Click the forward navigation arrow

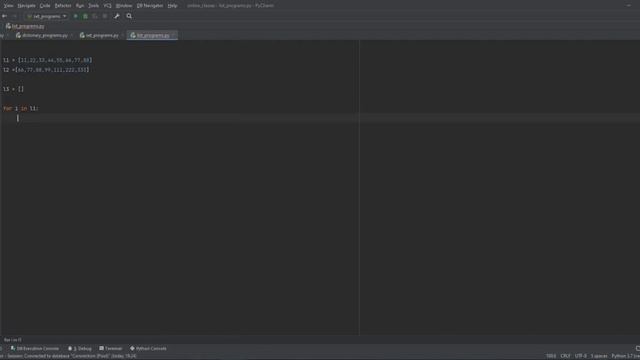[x=15, y=16]
